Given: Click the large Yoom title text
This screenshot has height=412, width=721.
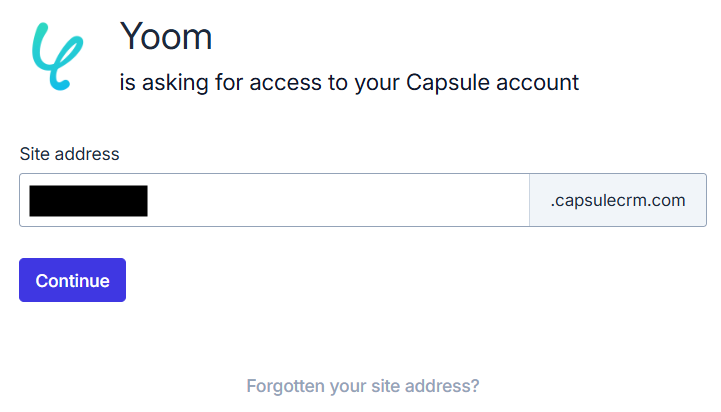Looking at the screenshot, I should [x=166, y=37].
